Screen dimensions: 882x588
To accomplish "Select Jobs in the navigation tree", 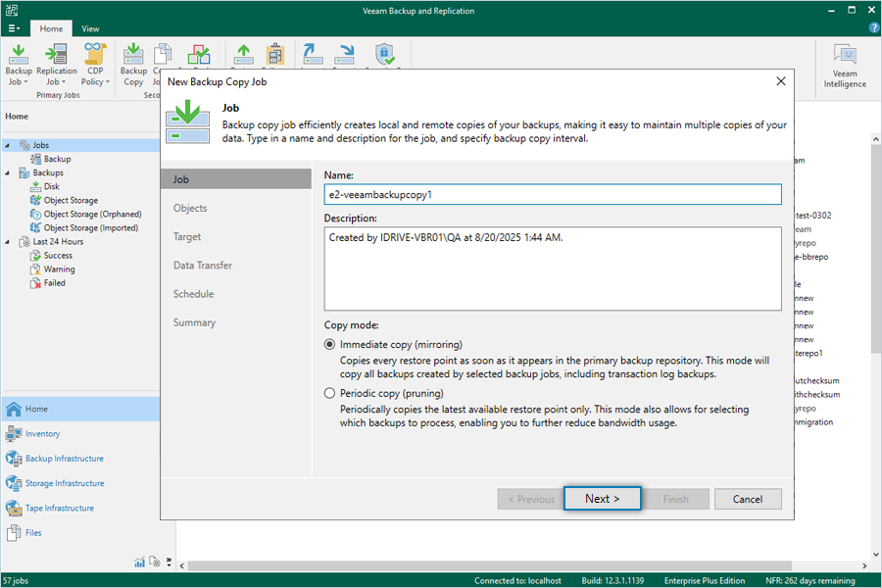I will pos(40,145).
